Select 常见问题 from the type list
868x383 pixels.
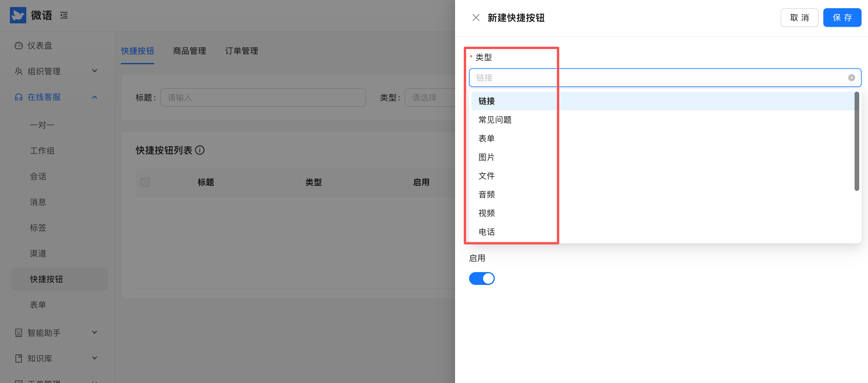pyautogui.click(x=495, y=120)
